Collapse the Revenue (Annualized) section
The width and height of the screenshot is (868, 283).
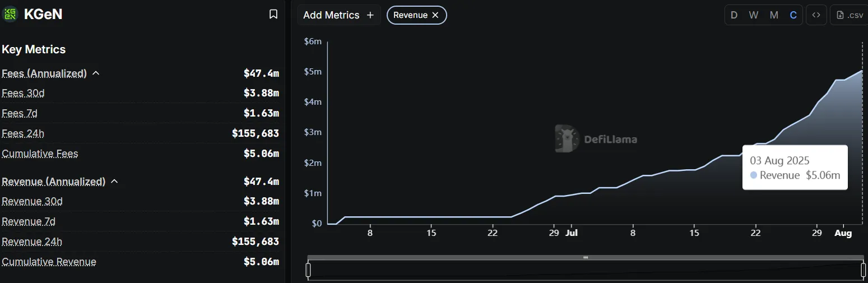114,182
